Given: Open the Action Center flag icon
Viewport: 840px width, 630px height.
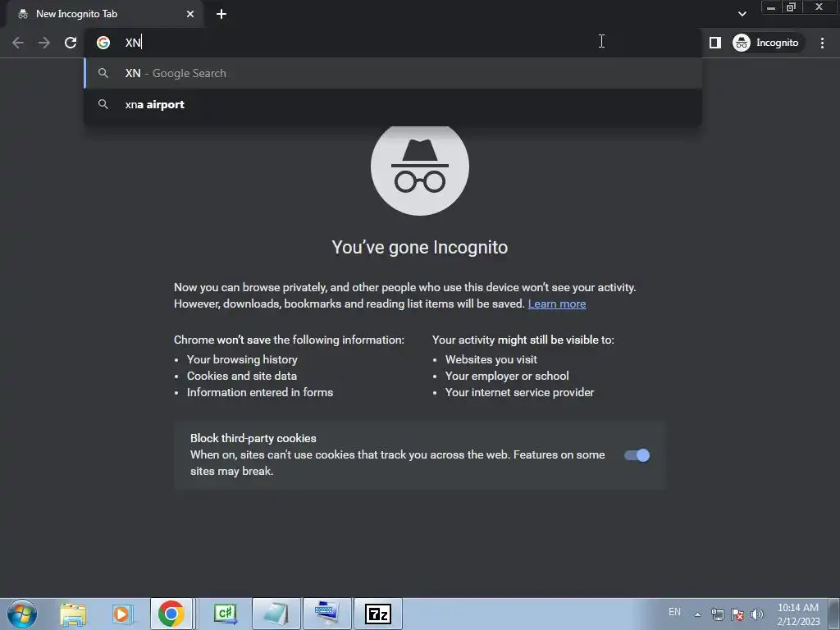Looking at the screenshot, I should (737, 614).
